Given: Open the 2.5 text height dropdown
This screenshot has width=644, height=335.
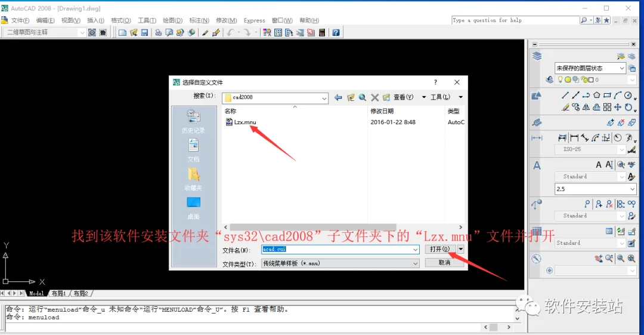Looking at the screenshot, I should [632, 189].
